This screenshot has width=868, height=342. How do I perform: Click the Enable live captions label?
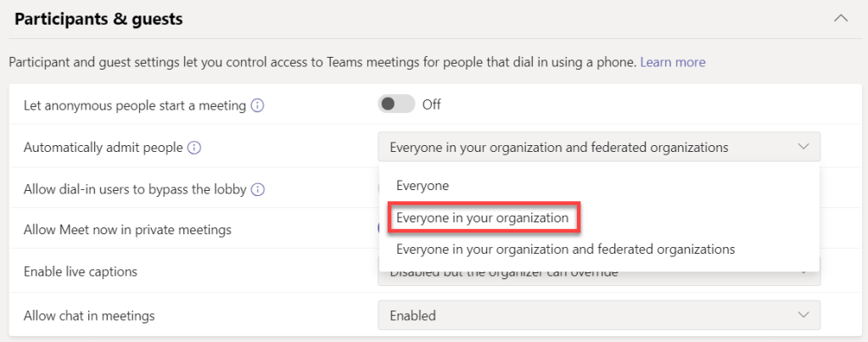tap(81, 272)
